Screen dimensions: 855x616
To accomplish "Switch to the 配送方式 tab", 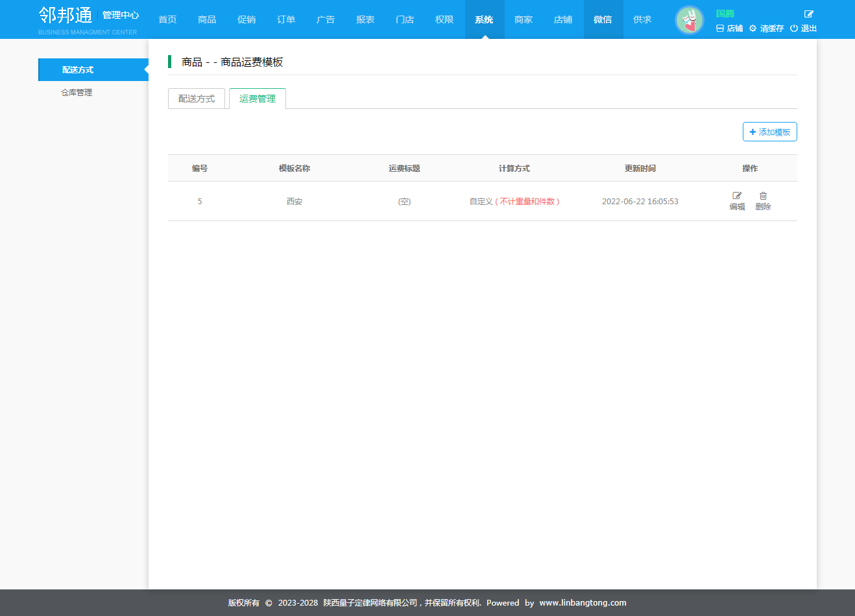I will 197,99.
